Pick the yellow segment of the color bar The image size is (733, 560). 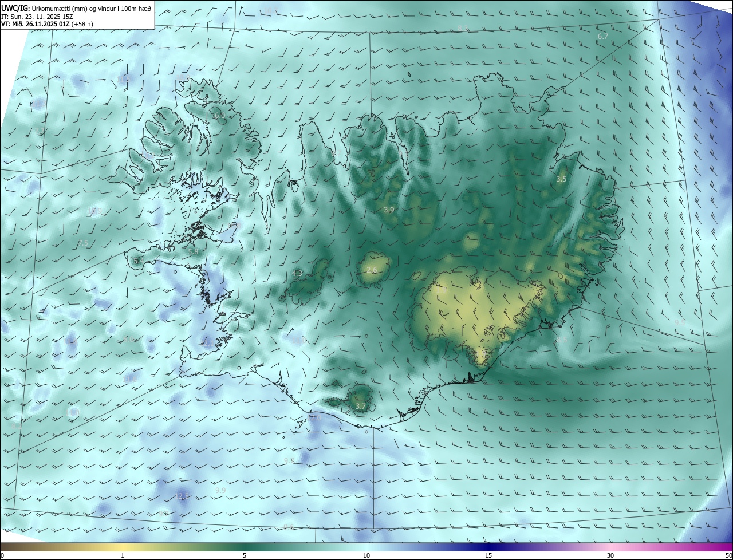[x=123, y=547]
